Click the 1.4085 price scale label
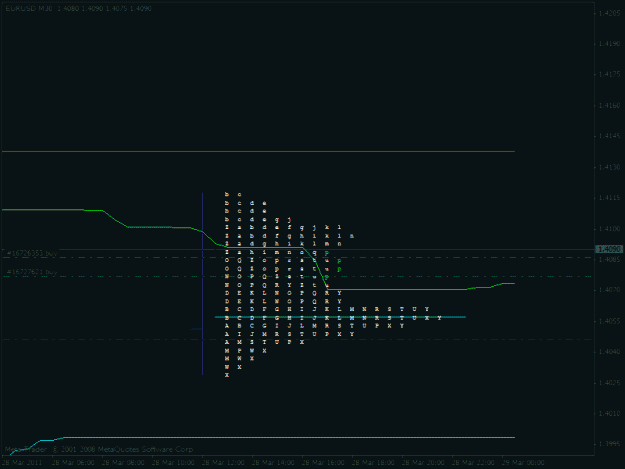 click(609, 260)
